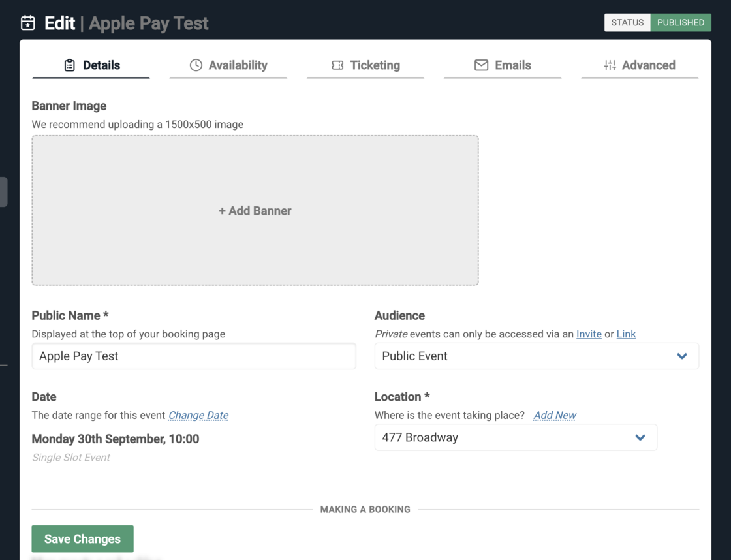The width and height of the screenshot is (731, 560).
Task: Click the gray sidebar handle on left edge
Action: tap(3, 192)
